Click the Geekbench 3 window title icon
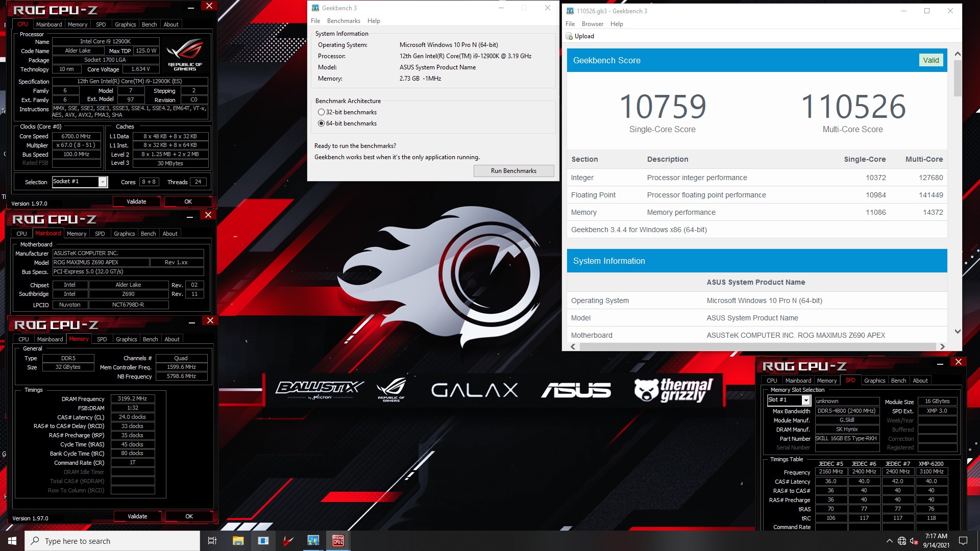 coord(315,8)
